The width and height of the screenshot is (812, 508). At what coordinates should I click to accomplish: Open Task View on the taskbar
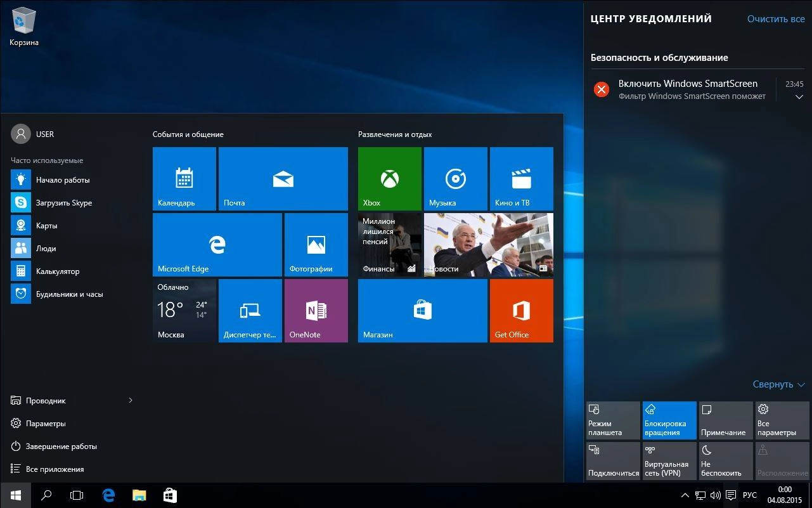(x=77, y=495)
